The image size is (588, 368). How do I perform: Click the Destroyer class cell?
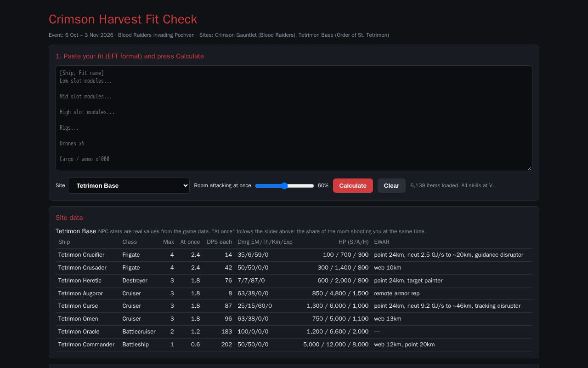135,281
